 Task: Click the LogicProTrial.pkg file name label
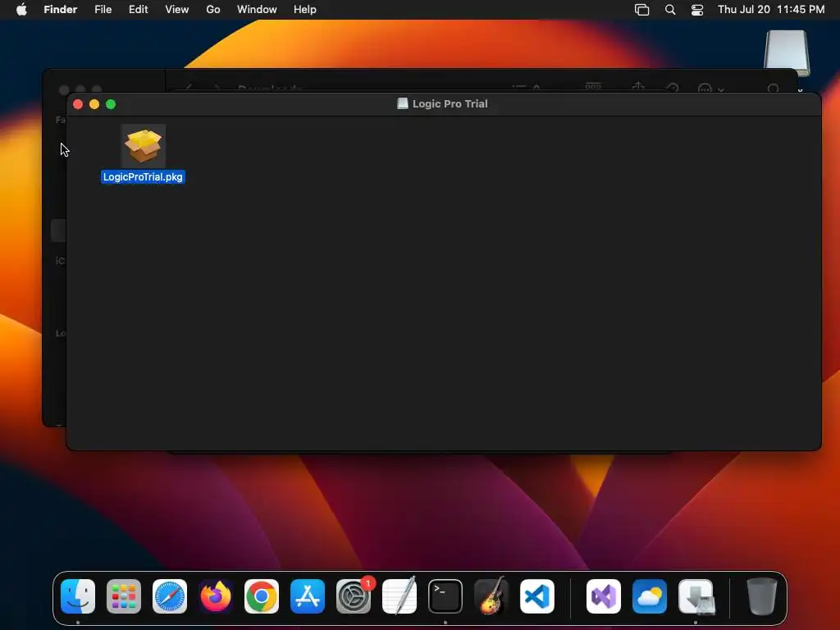(x=143, y=177)
